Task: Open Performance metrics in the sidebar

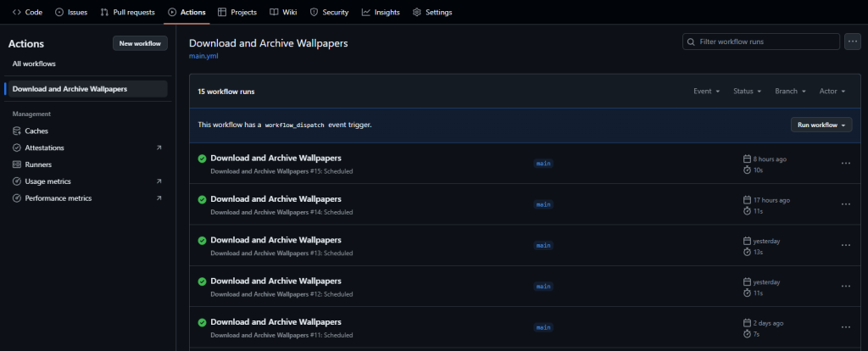Action: pos(58,198)
